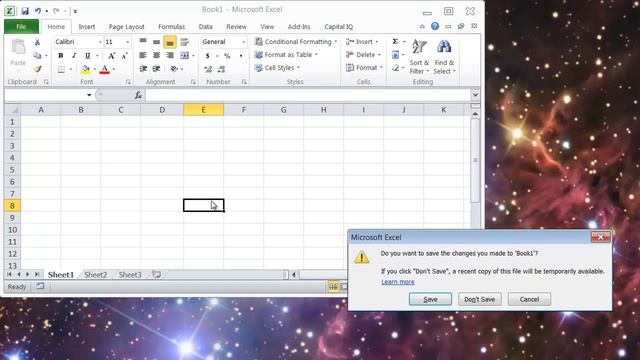The image size is (640, 360).
Task: Click Fill down icon
Action: 395,55
